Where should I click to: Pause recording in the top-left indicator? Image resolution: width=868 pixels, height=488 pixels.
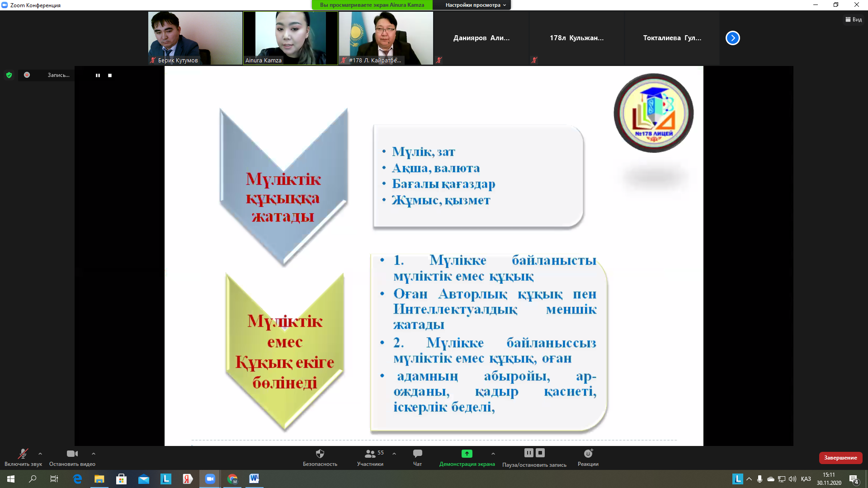(x=98, y=75)
